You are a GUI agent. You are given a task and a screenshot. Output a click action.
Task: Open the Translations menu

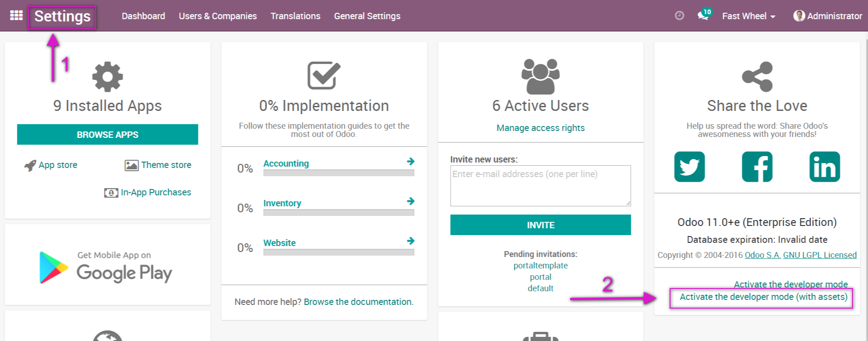click(x=296, y=16)
